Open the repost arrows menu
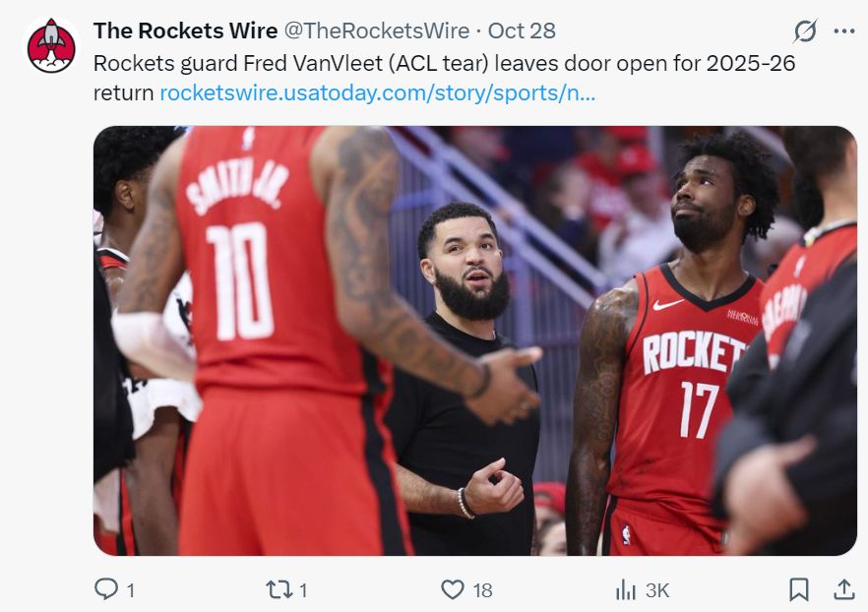This screenshot has width=868, height=612. [x=279, y=590]
